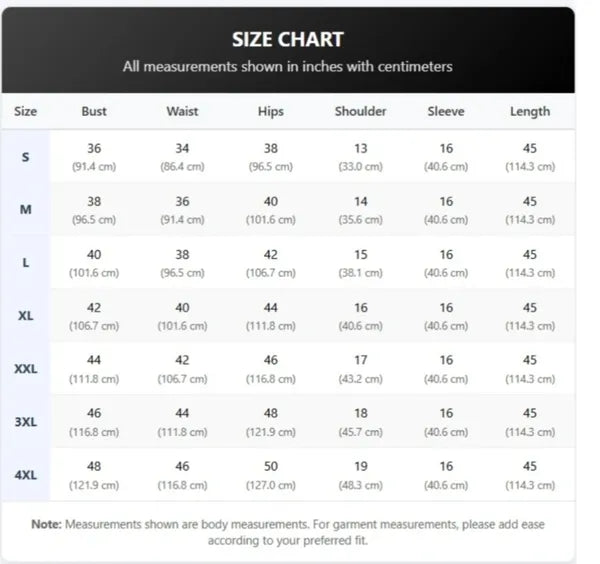Select the S size row label
600x564 pixels.
coord(26,157)
